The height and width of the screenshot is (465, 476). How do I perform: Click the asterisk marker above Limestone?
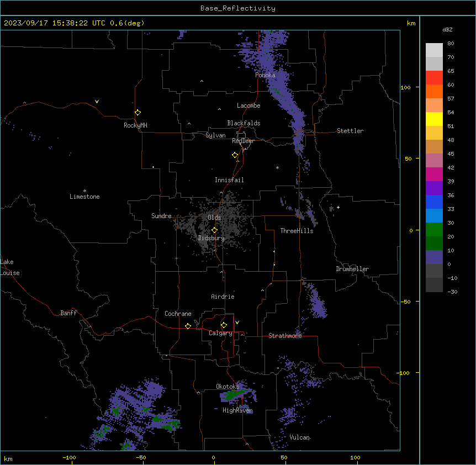click(84, 191)
